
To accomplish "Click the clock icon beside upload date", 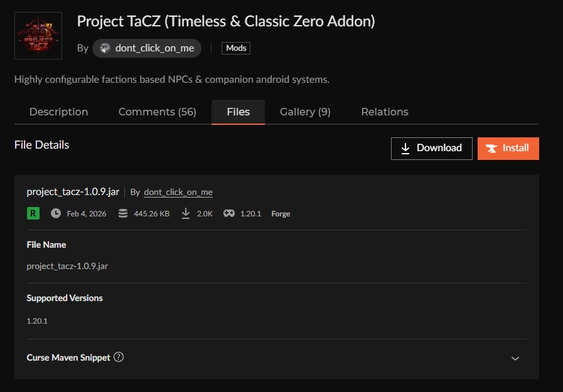I will pyautogui.click(x=56, y=213).
